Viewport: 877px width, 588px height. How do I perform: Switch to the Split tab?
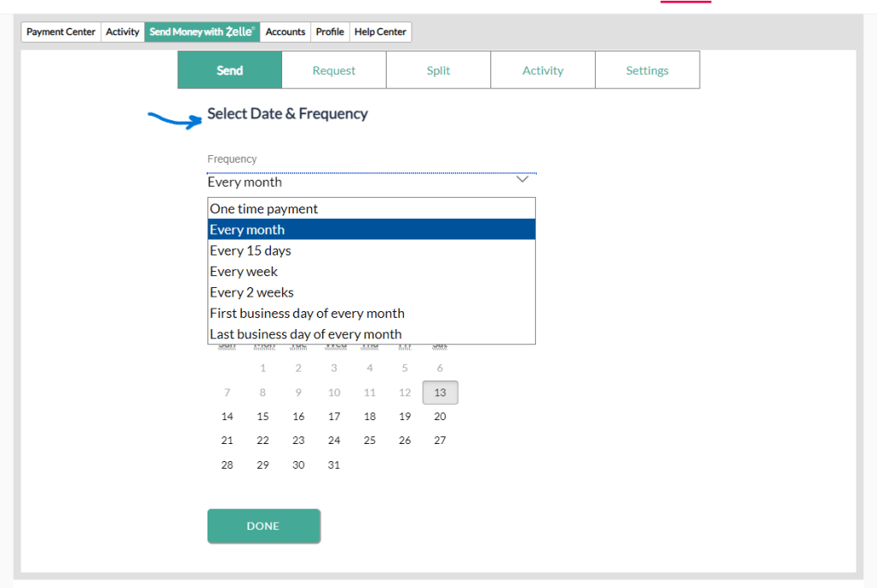(438, 70)
